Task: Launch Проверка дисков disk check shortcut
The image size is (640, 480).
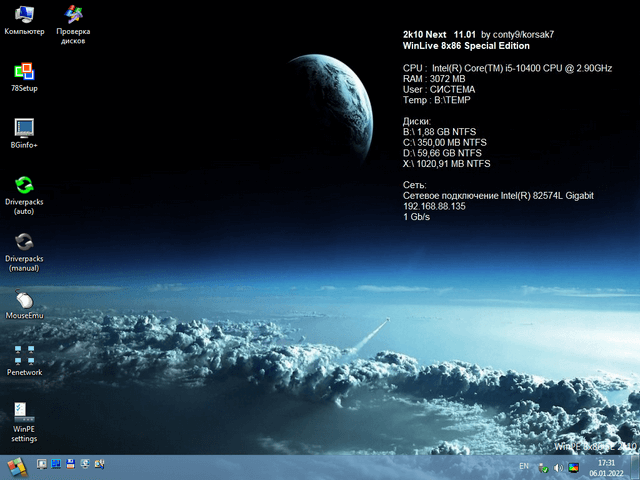Action: point(73,24)
